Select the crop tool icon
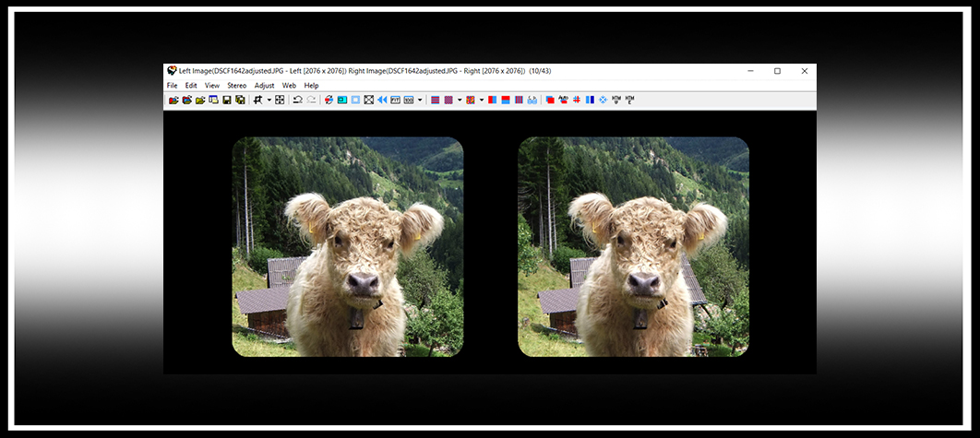Screen dimensions: 980x438 coord(258,100)
